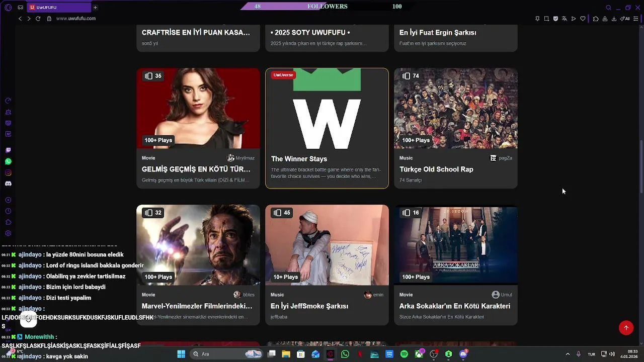
Task: Open Twitch in the browser sidebar
Action: point(8,150)
